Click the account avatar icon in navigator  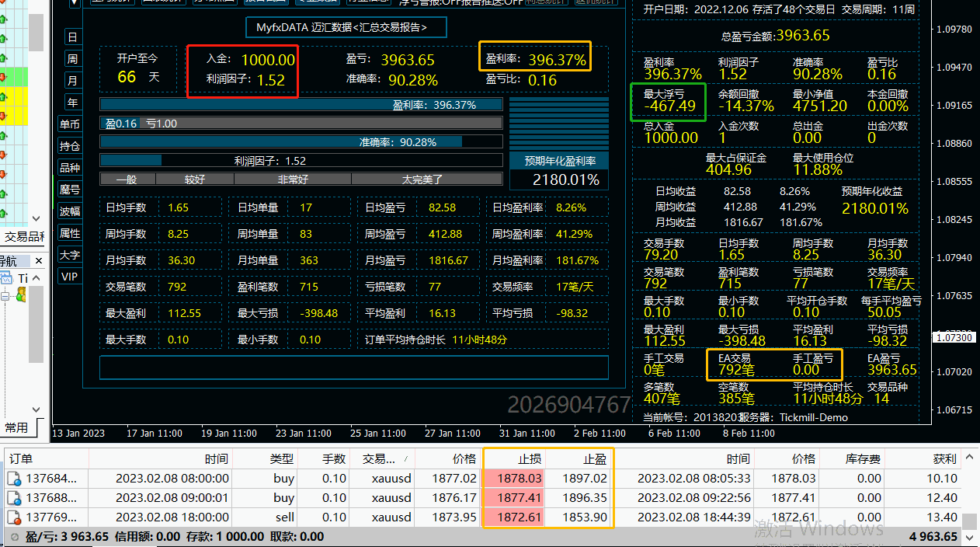click(x=20, y=295)
